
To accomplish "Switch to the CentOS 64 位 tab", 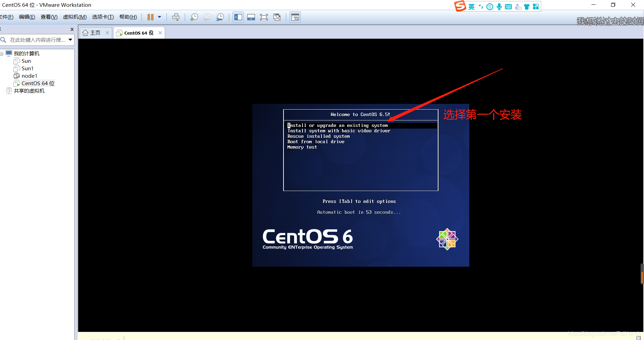I will click(139, 33).
